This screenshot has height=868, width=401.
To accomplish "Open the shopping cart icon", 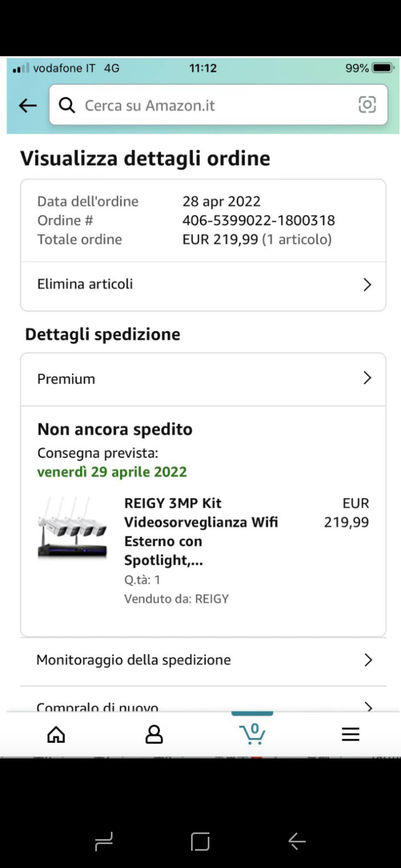I will pos(252,733).
